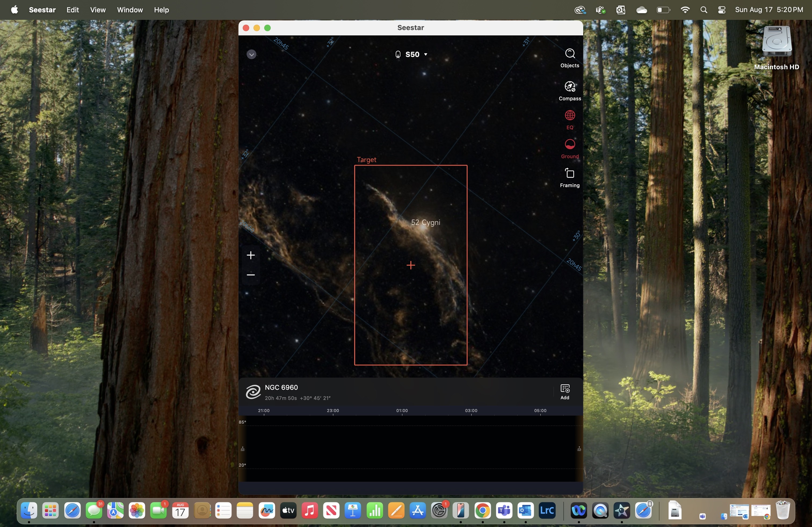
Task: Collapse the sky atlas with chevron button
Action: (x=251, y=54)
